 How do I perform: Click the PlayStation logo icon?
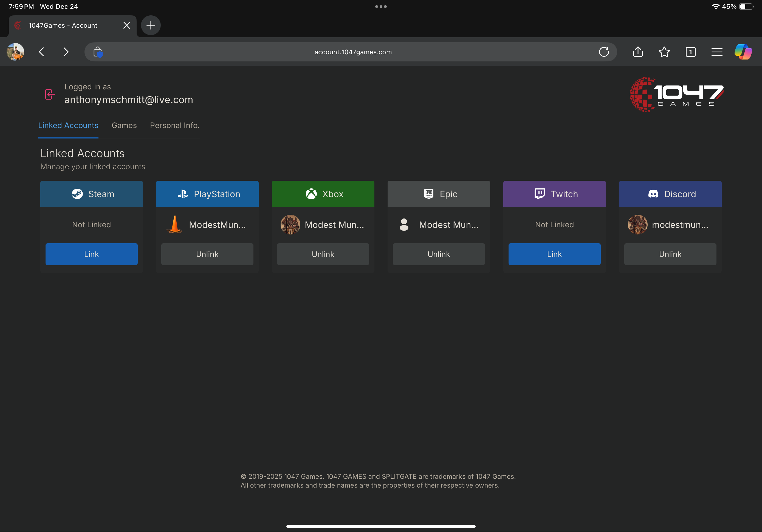[x=183, y=194]
